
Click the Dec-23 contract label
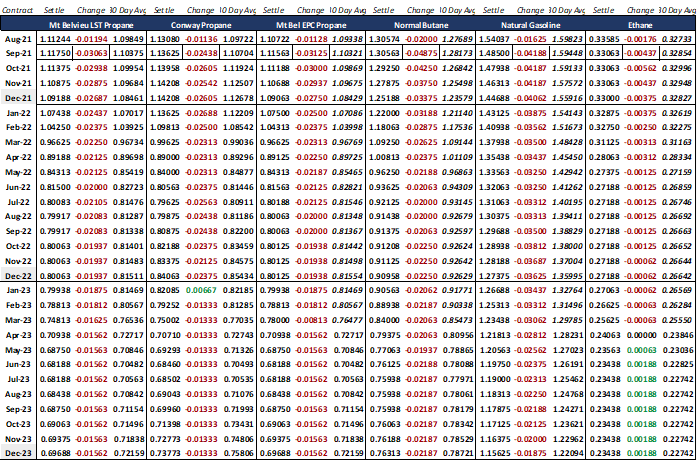(x=18, y=453)
